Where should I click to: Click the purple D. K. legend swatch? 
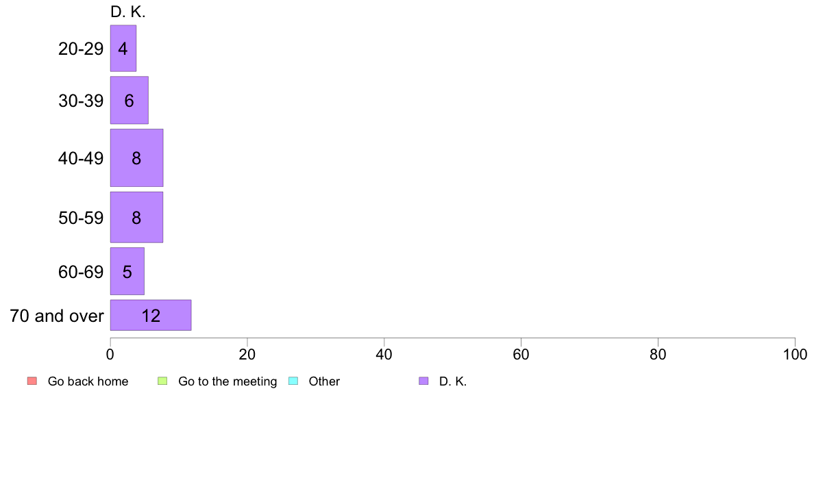click(423, 381)
